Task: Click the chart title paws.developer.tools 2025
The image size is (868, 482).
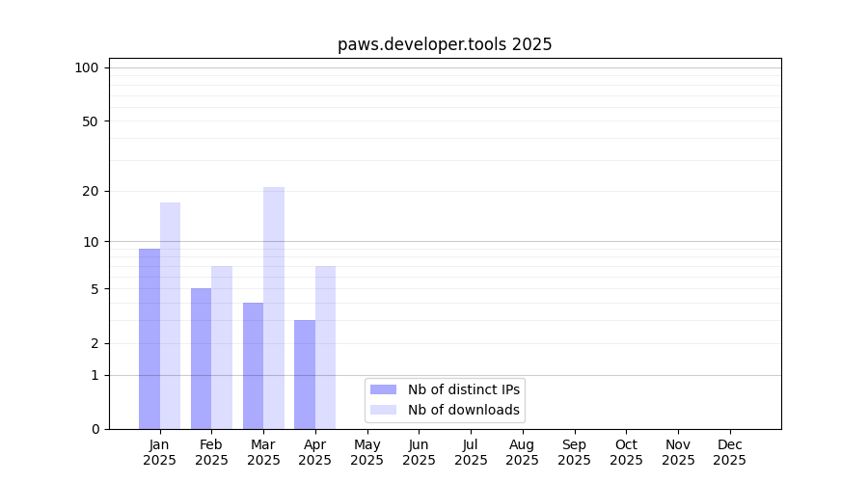Action: [x=445, y=44]
